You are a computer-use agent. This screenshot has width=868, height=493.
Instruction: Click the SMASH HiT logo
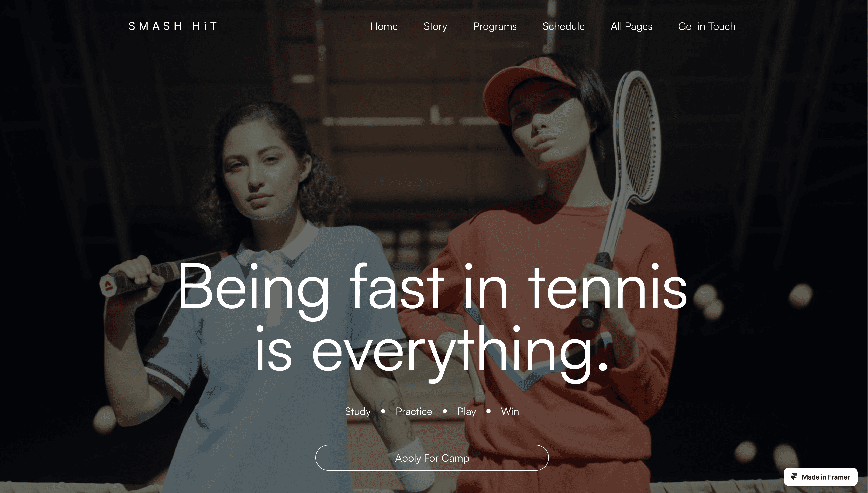[x=173, y=26]
